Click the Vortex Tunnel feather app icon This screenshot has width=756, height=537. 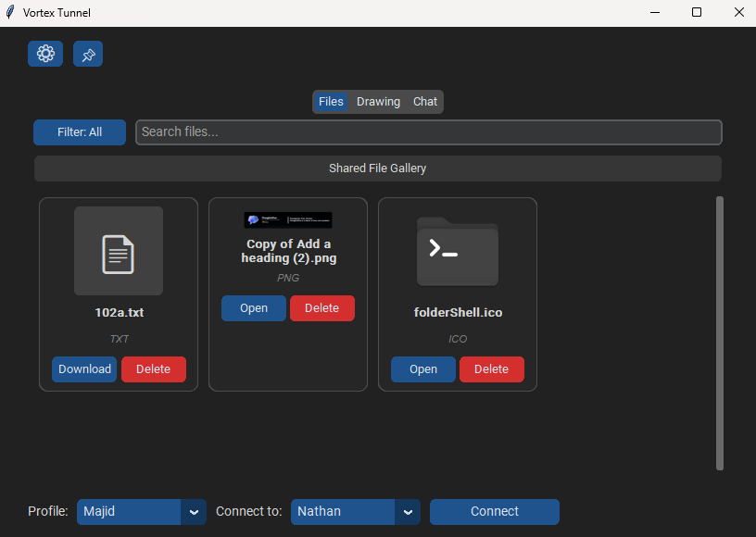click(10, 13)
